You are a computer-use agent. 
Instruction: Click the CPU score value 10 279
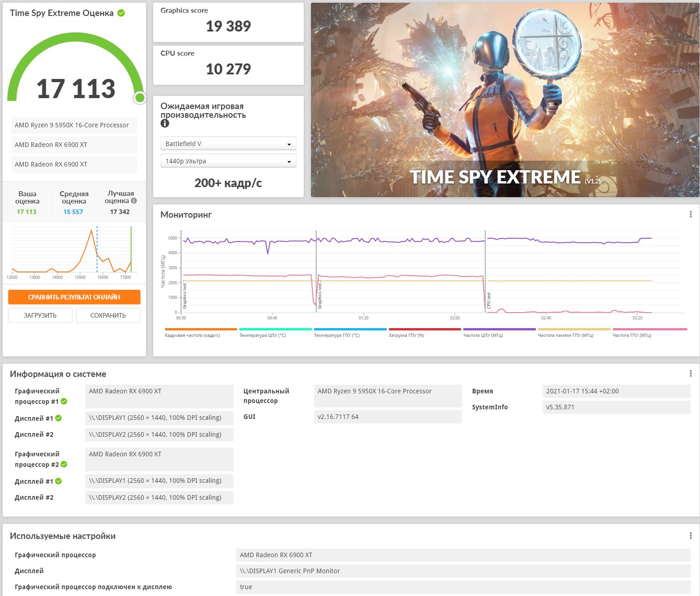tap(228, 69)
